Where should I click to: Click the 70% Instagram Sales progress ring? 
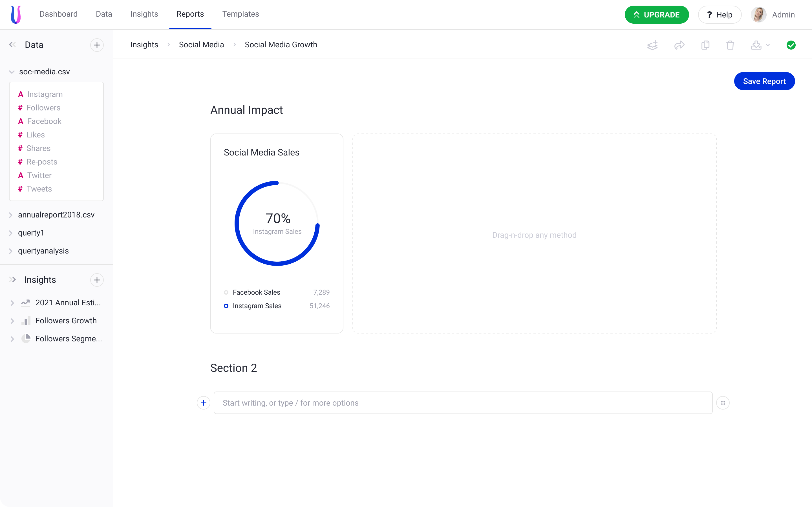click(x=277, y=224)
